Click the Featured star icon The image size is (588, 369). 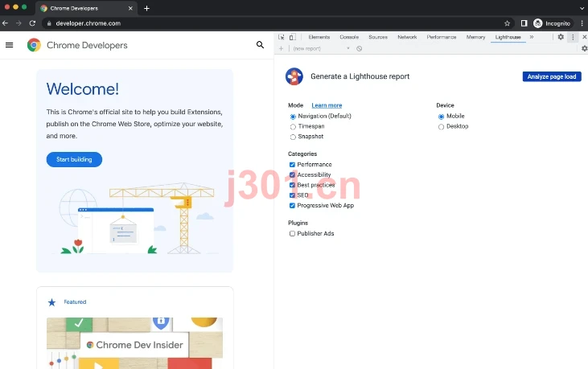coord(51,302)
